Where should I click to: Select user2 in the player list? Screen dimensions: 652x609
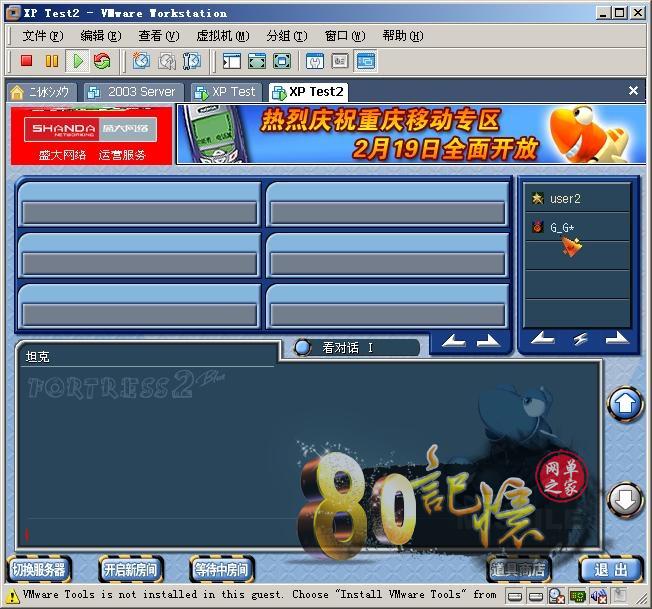565,199
